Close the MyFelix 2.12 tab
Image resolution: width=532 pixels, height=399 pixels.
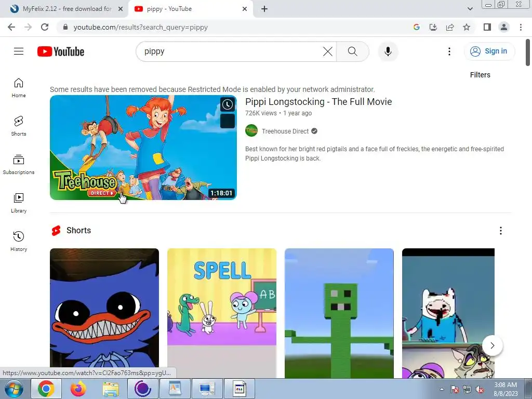pos(120,9)
